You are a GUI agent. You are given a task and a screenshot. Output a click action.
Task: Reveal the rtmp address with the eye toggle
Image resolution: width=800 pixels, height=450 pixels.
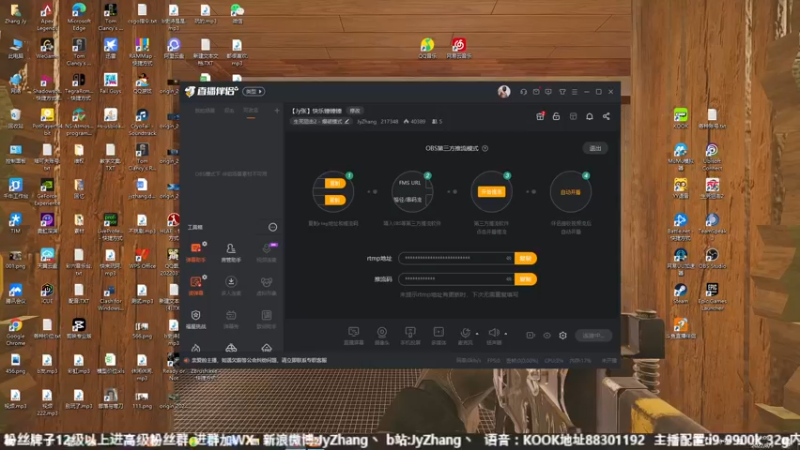[508, 258]
